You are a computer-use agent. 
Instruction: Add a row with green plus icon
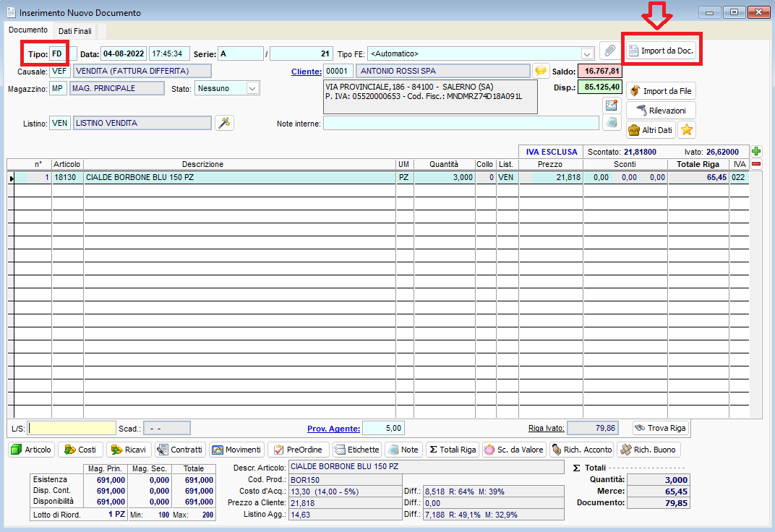(756, 152)
